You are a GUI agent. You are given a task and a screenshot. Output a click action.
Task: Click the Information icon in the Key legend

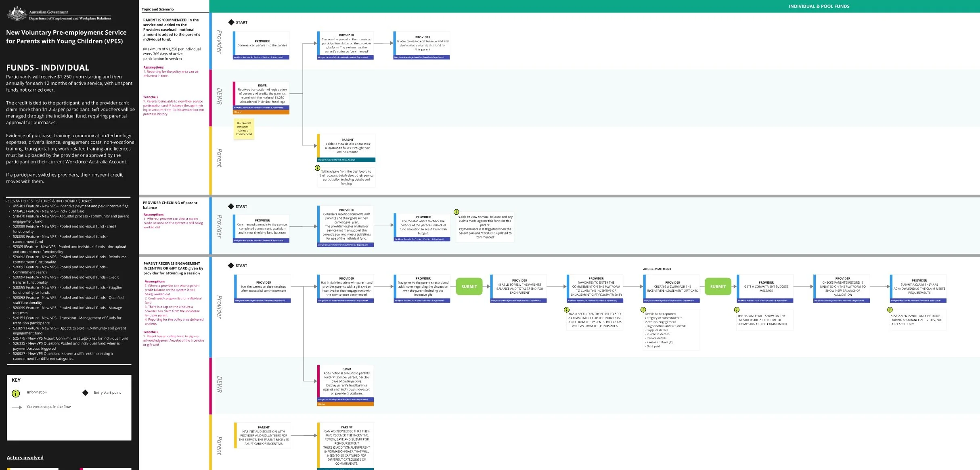[16, 393]
